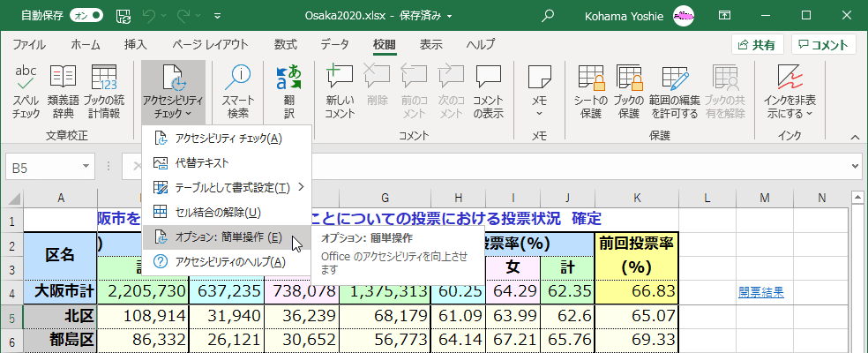Select セル結合の解除(U) menu item
The height and width of the screenshot is (353, 868).
tap(227, 212)
